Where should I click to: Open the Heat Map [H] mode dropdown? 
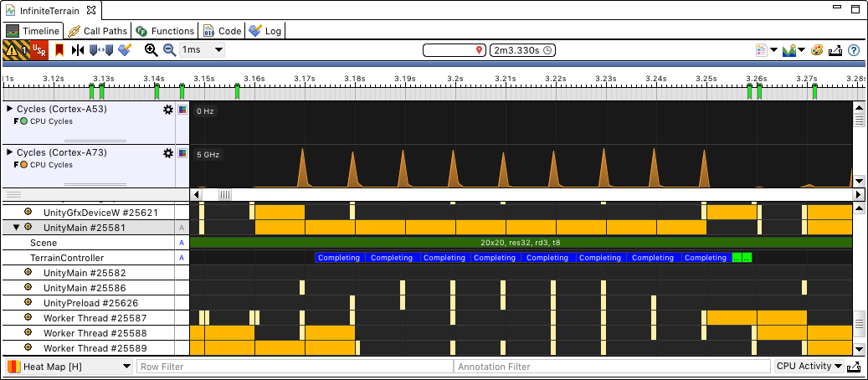[69, 366]
